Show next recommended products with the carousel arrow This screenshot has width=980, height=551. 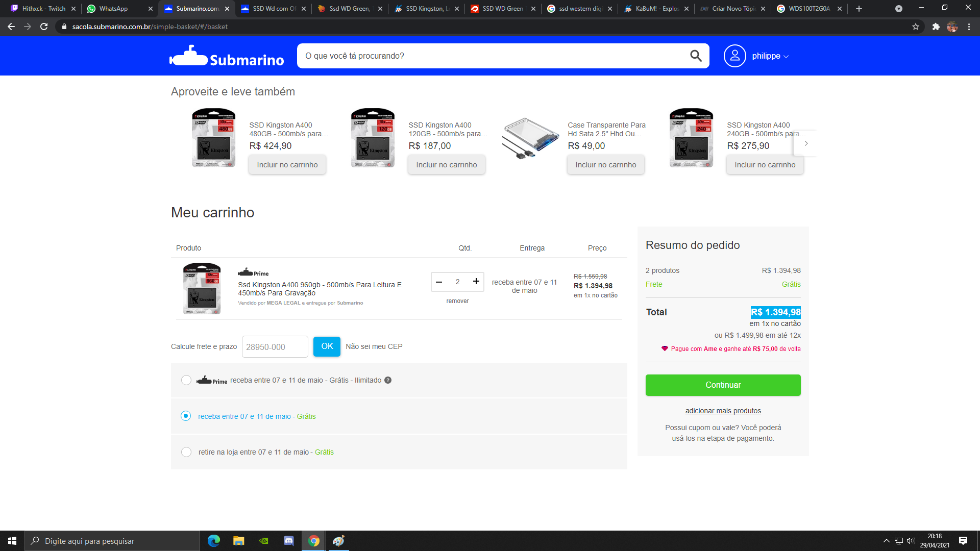point(806,143)
